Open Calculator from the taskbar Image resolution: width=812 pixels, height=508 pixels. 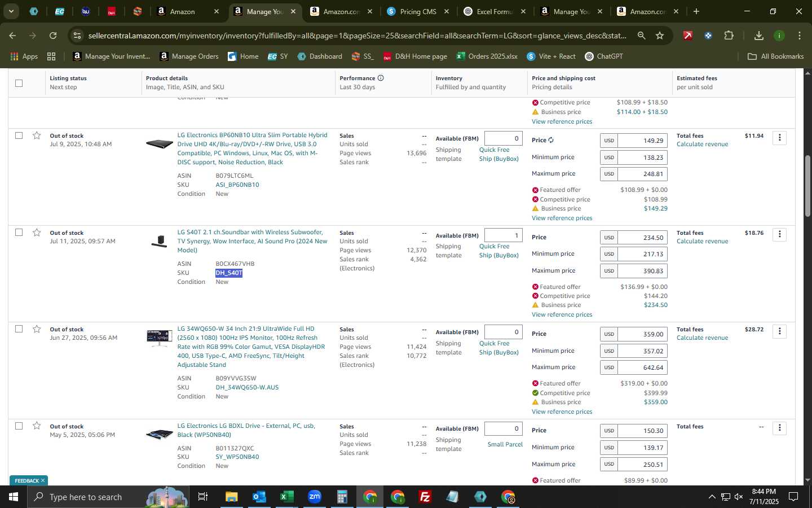[342, 497]
